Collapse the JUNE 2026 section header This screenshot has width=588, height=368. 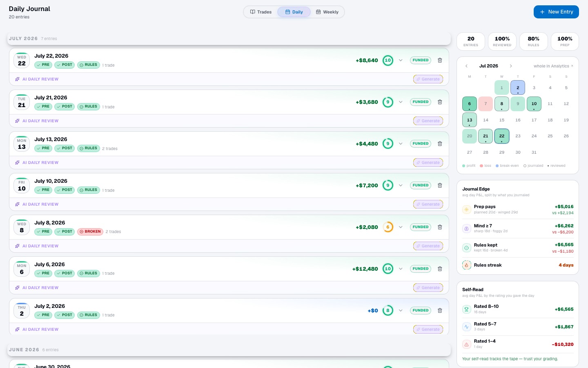click(229, 350)
